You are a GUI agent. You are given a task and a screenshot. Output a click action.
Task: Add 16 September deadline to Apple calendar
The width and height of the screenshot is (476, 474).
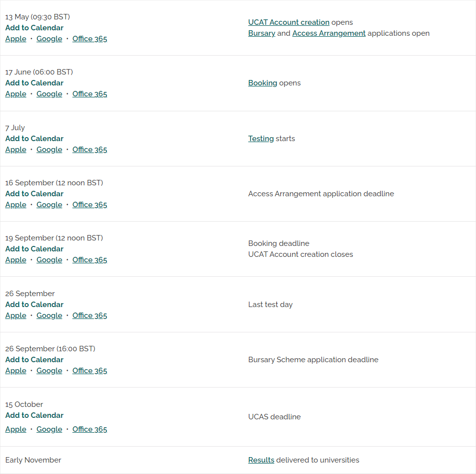(16, 205)
